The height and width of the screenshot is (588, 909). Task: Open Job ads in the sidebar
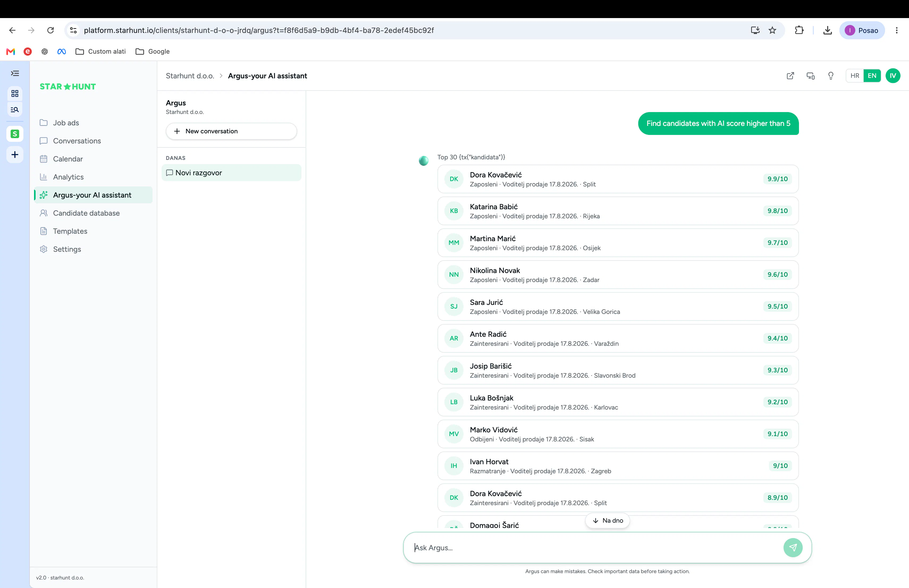point(94,123)
